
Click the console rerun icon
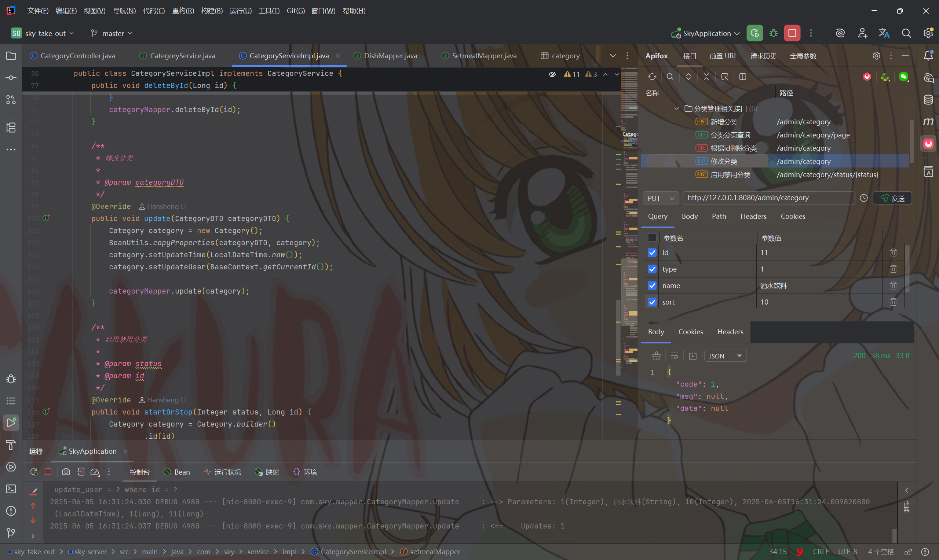click(34, 472)
